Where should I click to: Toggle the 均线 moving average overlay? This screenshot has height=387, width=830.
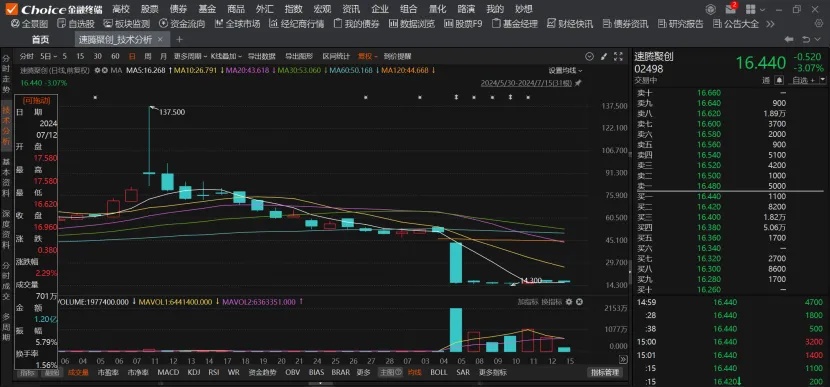tap(414, 372)
